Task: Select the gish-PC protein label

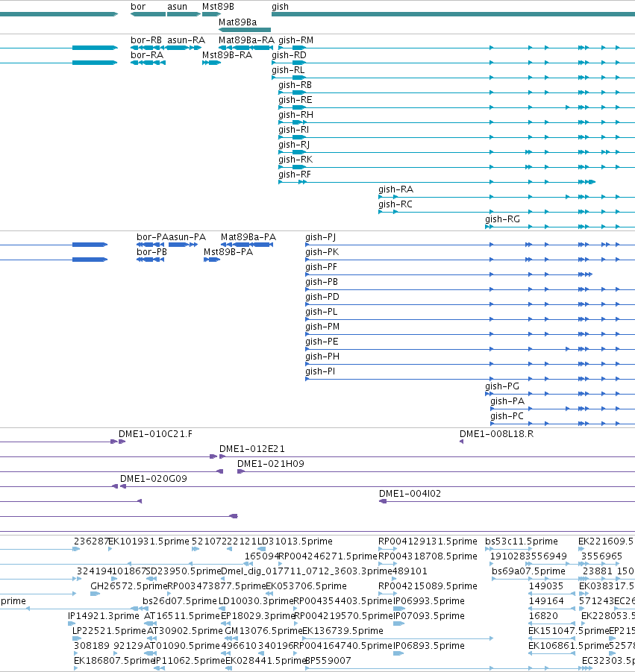Action: (507, 416)
